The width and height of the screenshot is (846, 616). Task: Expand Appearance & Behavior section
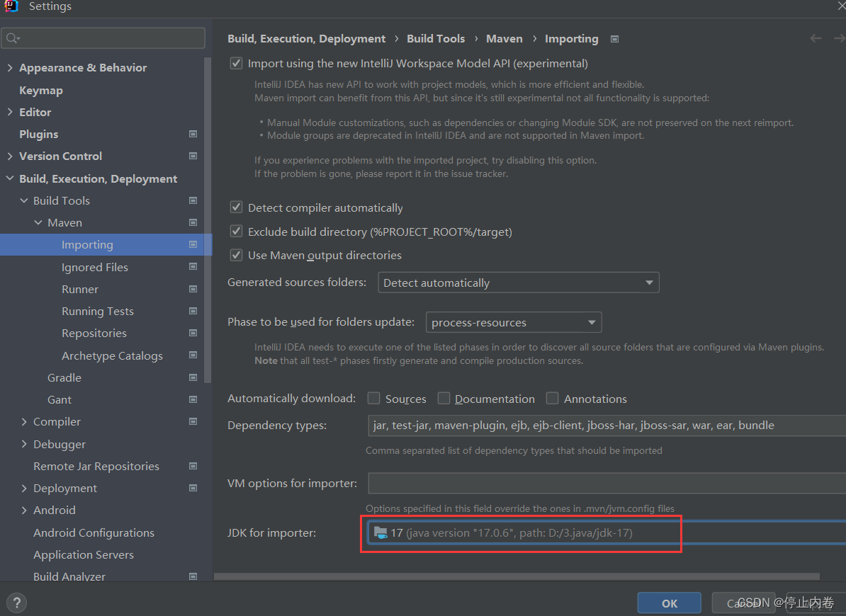10,67
